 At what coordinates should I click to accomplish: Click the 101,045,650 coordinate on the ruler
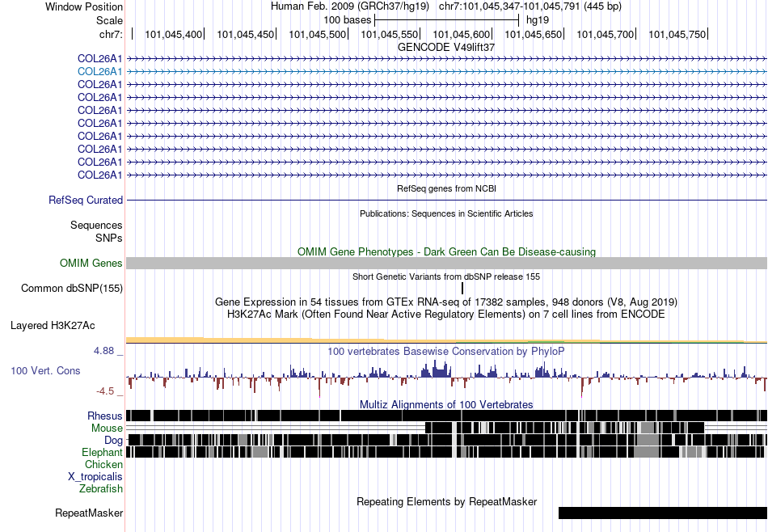click(x=534, y=34)
